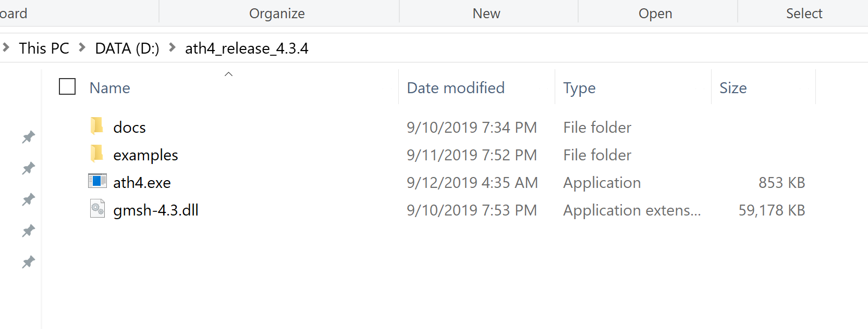The width and height of the screenshot is (868, 329).
Task: Open the New ribbon group
Action: click(x=486, y=14)
